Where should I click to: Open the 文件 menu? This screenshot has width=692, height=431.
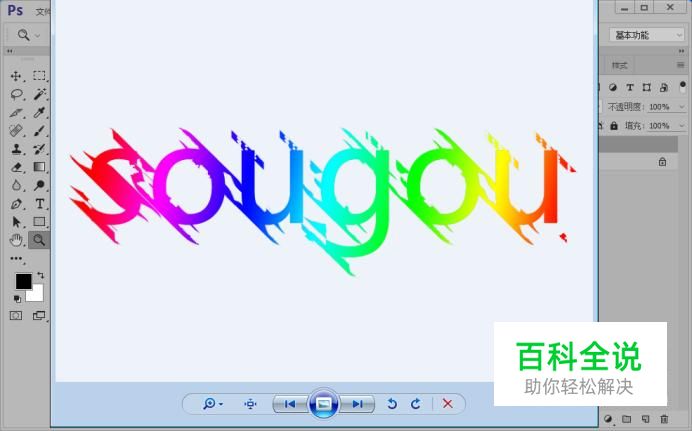pyautogui.click(x=43, y=12)
